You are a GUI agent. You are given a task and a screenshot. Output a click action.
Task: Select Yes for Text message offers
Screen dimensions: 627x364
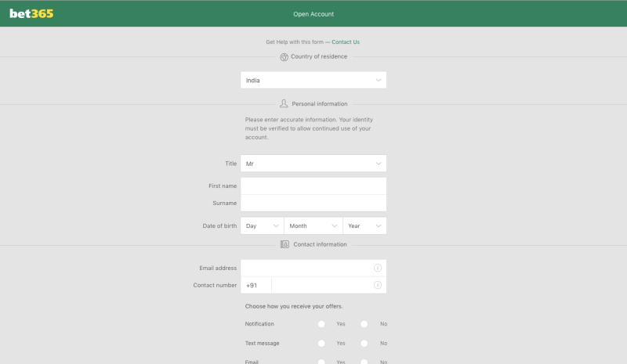(321, 343)
